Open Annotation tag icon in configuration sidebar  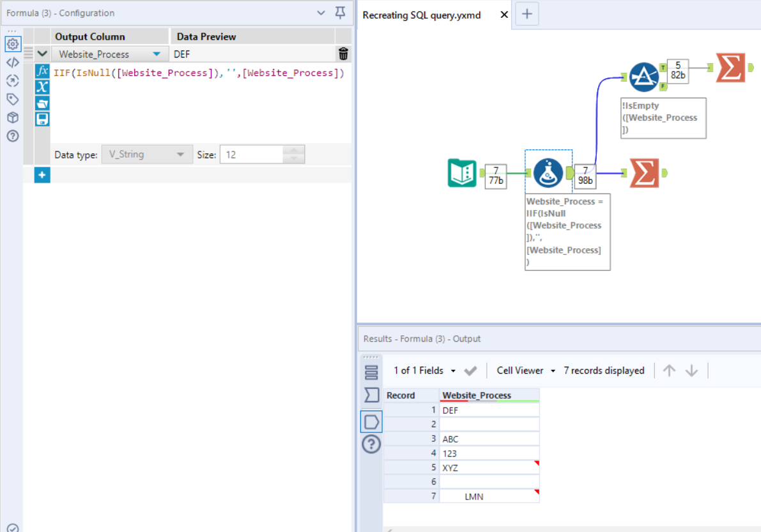point(12,99)
